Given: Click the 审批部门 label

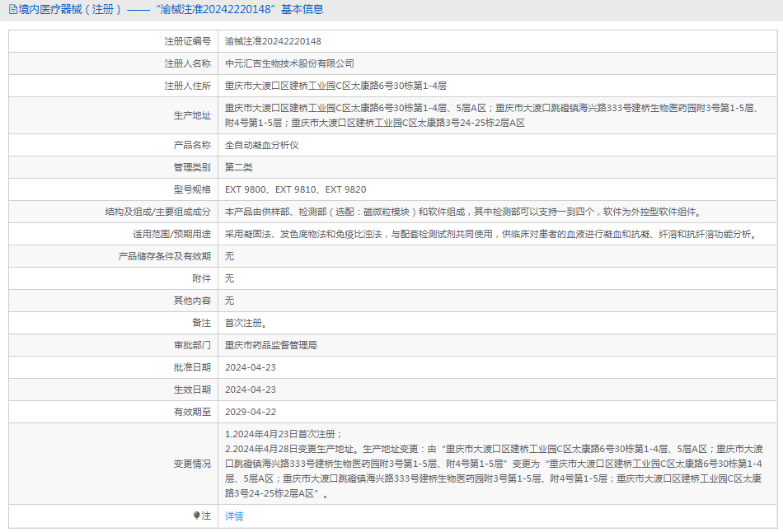Looking at the screenshot, I should 192,345.
